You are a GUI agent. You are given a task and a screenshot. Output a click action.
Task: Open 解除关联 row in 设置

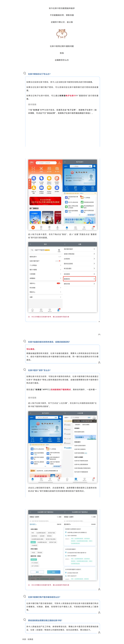point(79,284)
